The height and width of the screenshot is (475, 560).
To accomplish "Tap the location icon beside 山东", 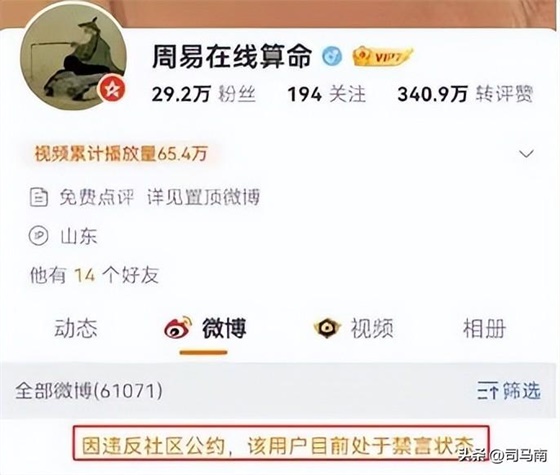I will coord(38,236).
